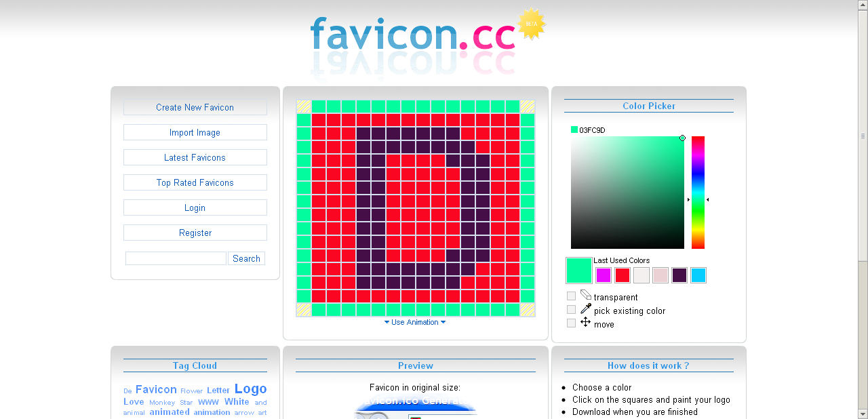Select the Monkey tag
The image size is (868, 419).
[162, 403]
